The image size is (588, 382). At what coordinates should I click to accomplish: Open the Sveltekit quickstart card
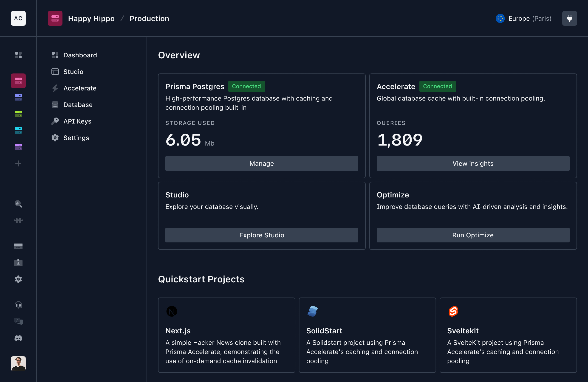[x=508, y=335]
